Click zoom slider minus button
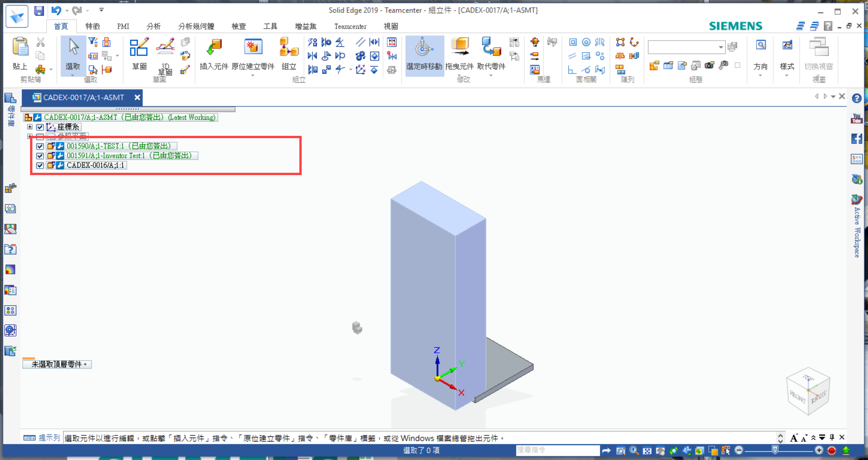 pyautogui.click(x=739, y=450)
